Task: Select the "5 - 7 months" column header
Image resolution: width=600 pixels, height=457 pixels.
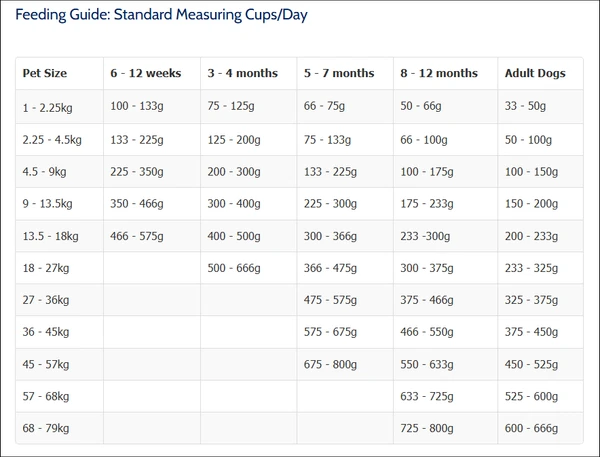Action: click(338, 73)
